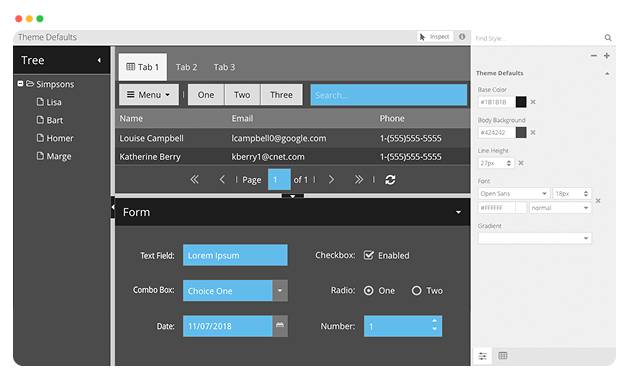629x381 pixels.
Task: Open the date picker calendar icon
Action: click(x=280, y=326)
